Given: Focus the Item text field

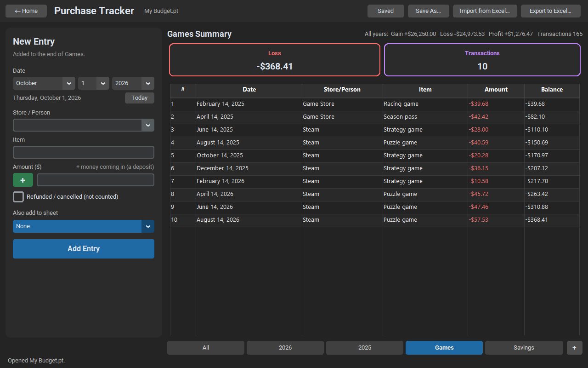Looking at the screenshot, I should [84, 152].
